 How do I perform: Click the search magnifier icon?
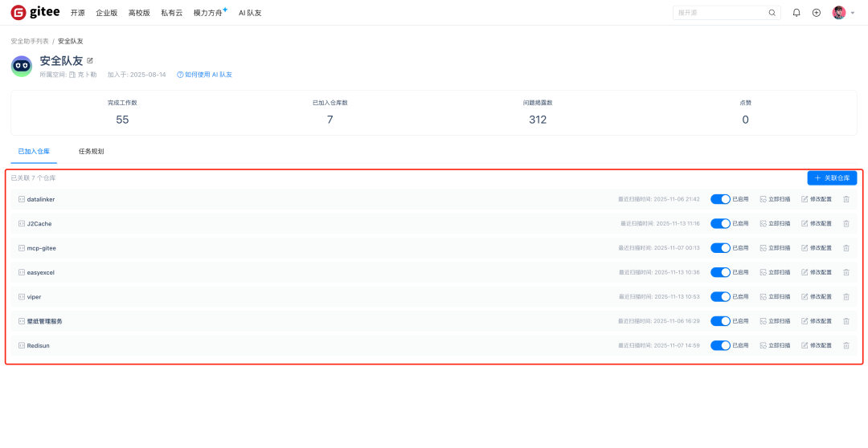pos(772,13)
